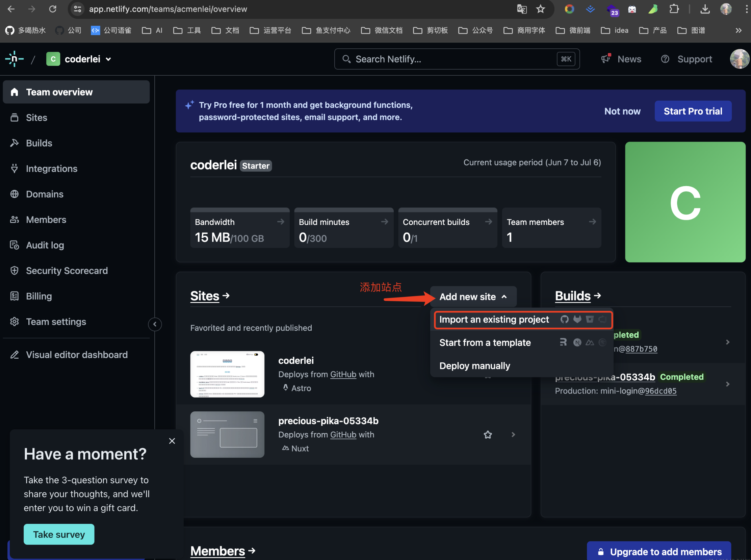Click the Search Netlify input field
The height and width of the screenshot is (560, 751).
coord(456,58)
